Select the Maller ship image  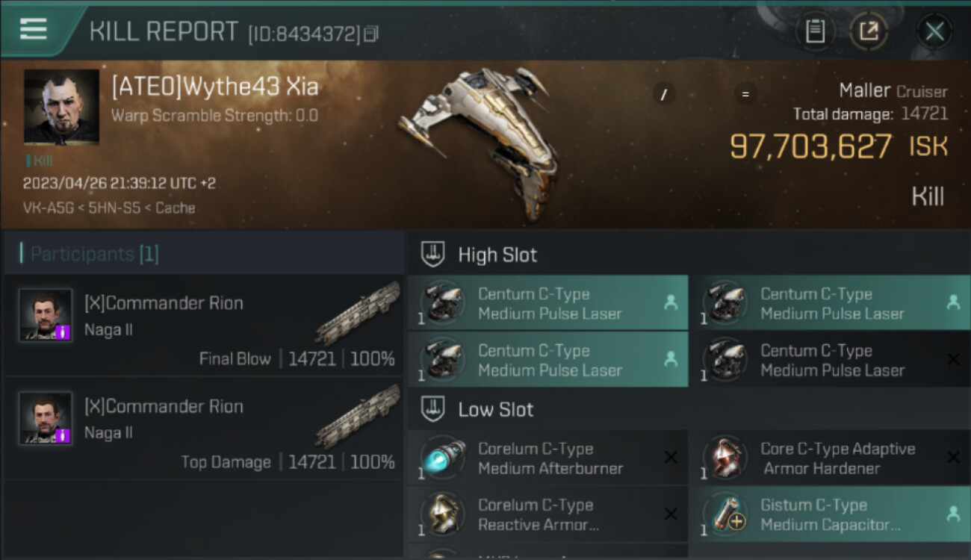coord(478,142)
